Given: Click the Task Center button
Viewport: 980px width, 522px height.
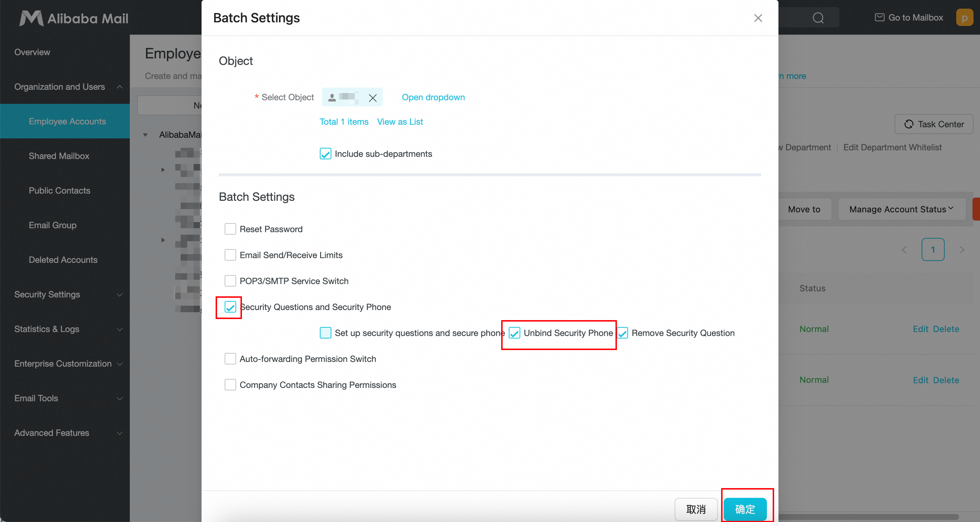Looking at the screenshot, I should tap(933, 124).
